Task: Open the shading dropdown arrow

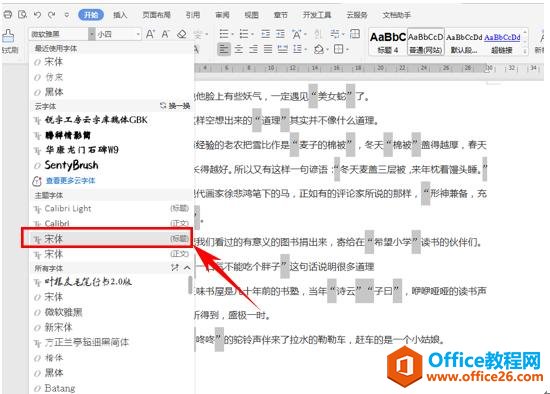Action: click(x=327, y=49)
